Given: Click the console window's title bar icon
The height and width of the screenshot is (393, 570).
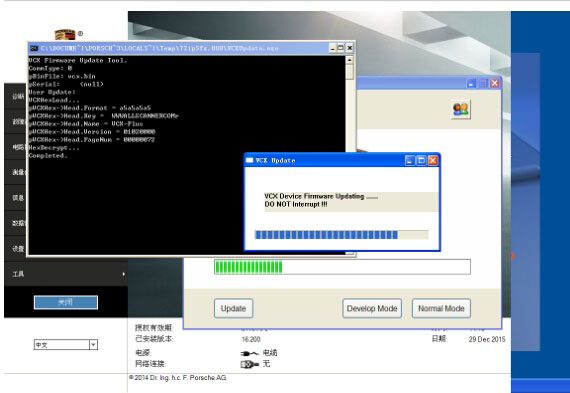Looking at the screenshot, I should click(34, 48).
